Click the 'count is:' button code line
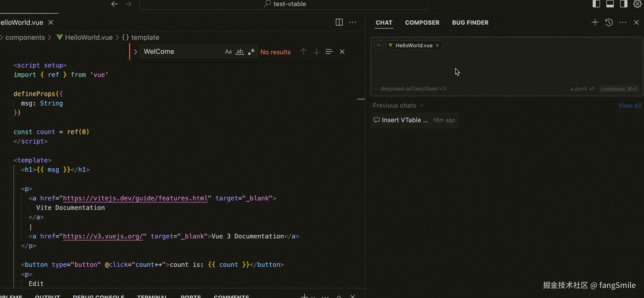The width and height of the screenshot is (644, 298). click(152, 265)
